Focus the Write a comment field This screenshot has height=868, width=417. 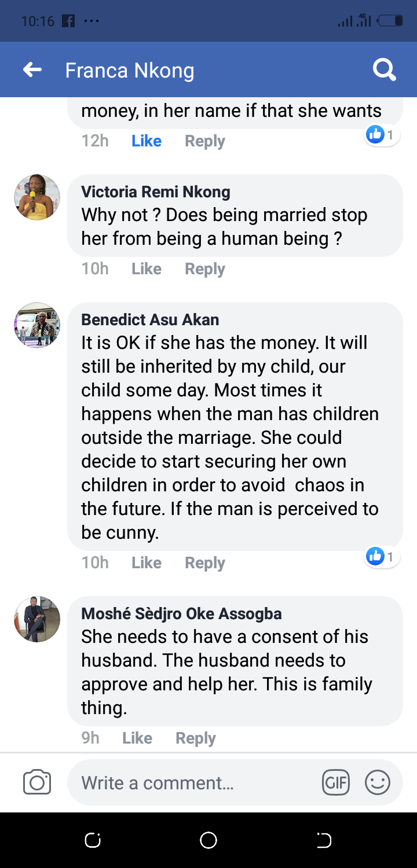191,783
